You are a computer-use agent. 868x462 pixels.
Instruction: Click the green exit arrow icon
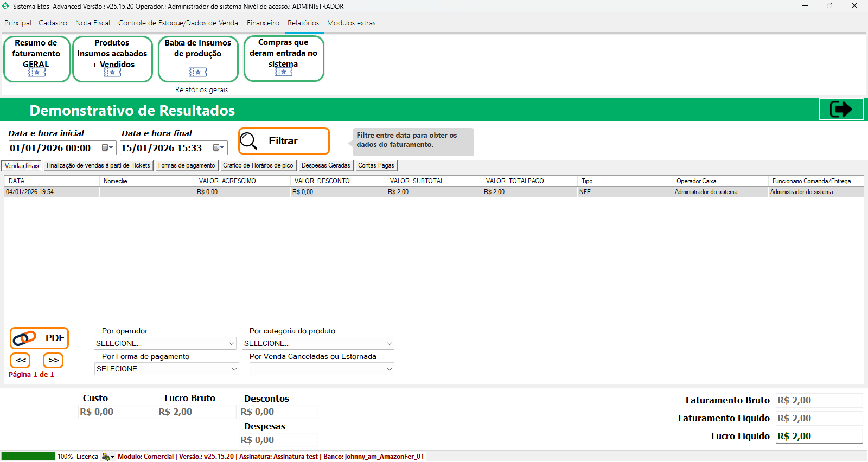(x=841, y=110)
